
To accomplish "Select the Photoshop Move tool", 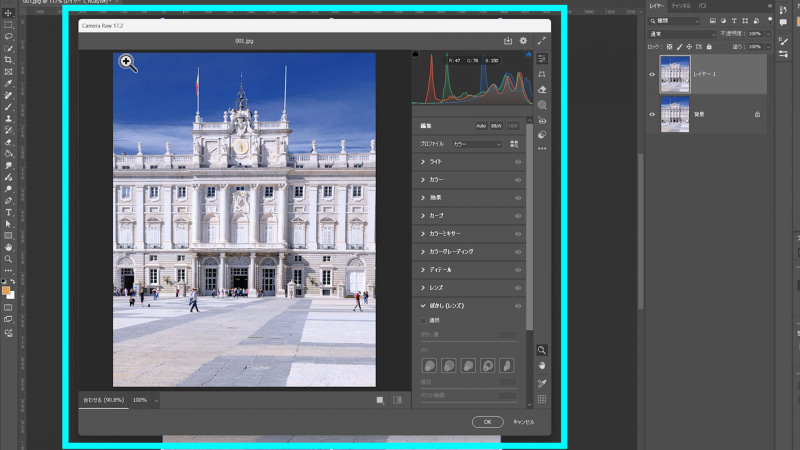I will point(8,13).
